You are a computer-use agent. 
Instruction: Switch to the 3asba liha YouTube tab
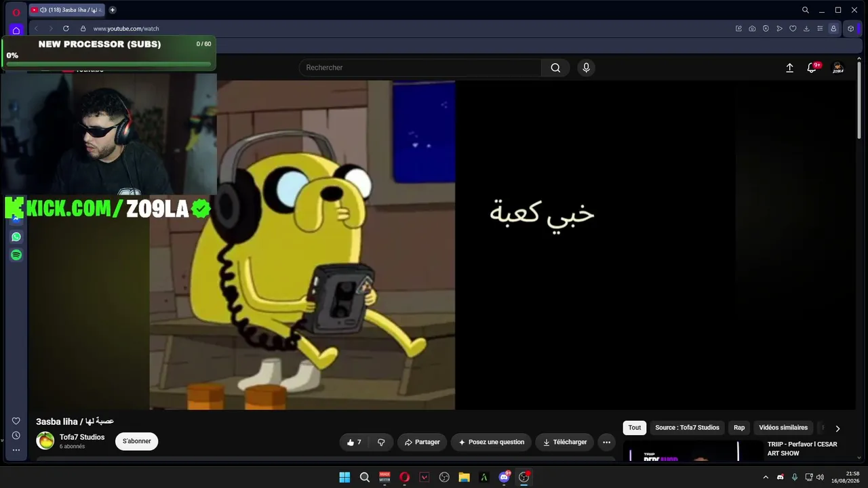[67, 10]
